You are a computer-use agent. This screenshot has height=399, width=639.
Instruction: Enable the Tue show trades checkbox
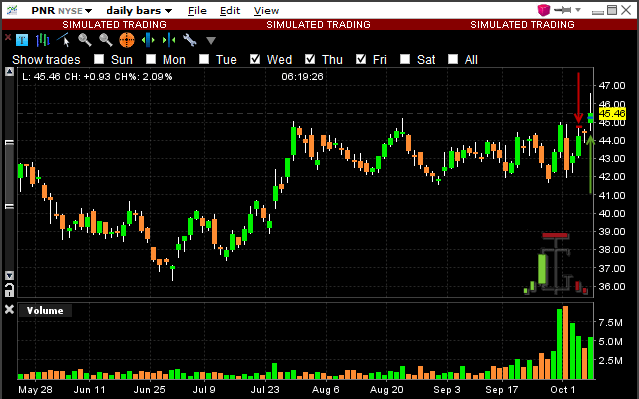(x=204, y=59)
